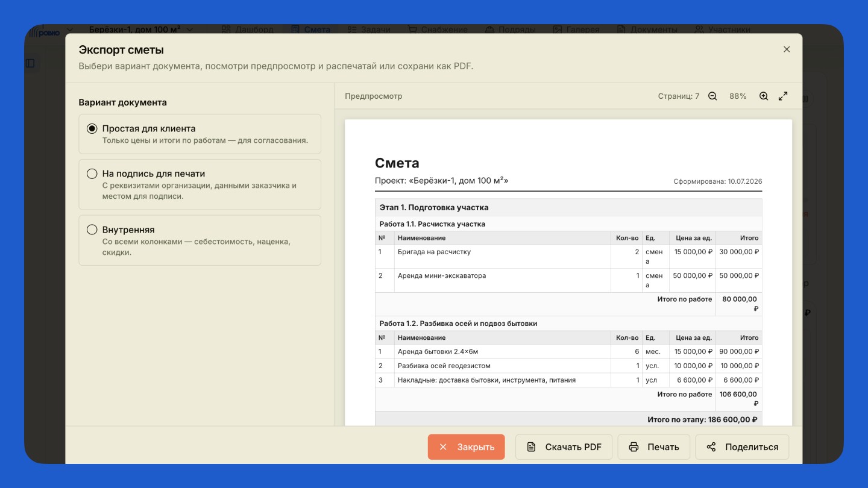Choose the На подпись для печати radio option
The height and width of the screenshot is (488, 868).
click(92, 174)
